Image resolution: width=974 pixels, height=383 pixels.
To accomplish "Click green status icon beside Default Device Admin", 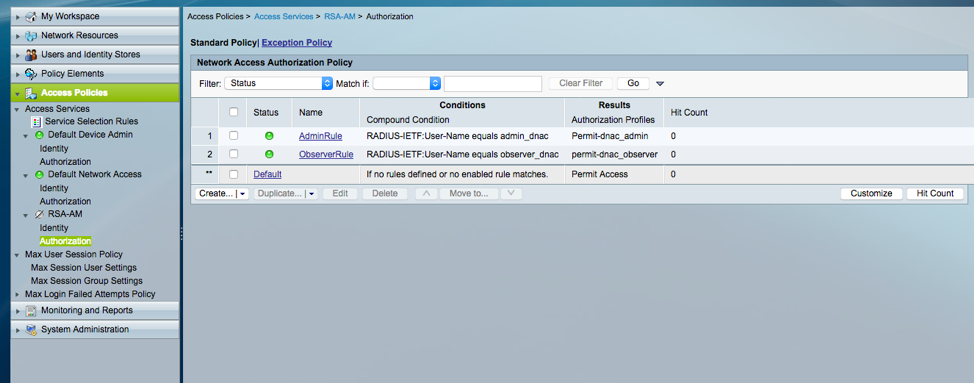I will pos(39,135).
